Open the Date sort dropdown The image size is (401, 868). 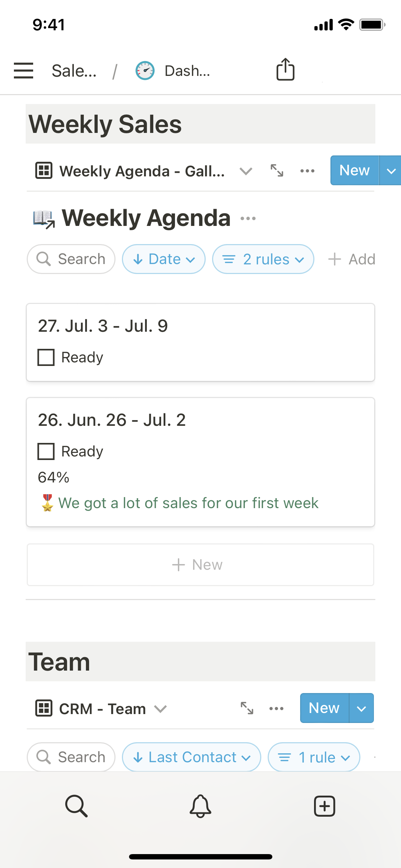(x=164, y=259)
